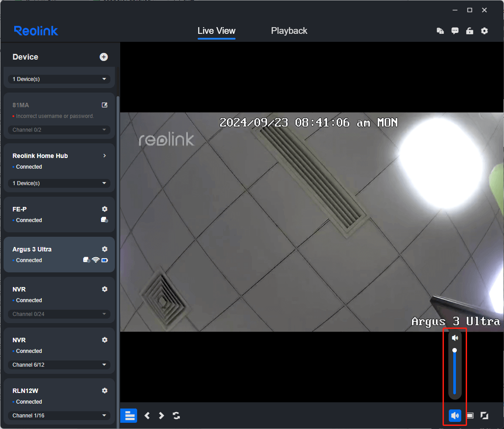
Task: Open Home Hub 1 Device(s) dropdown
Action: coord(59,183)
